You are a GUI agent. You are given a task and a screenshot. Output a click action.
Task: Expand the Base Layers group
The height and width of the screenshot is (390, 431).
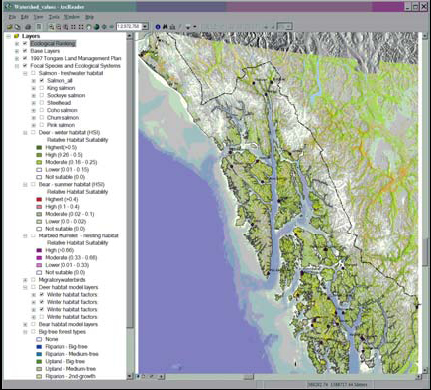point(17,51)
